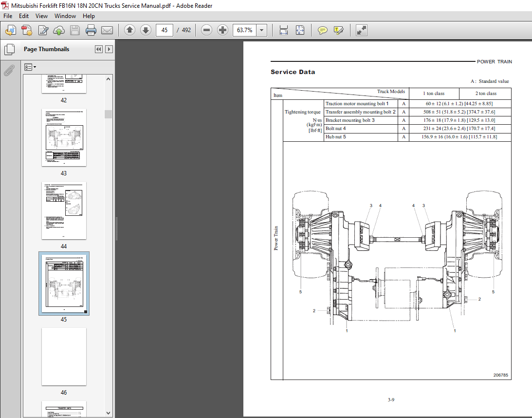Click the Page Thumbnails panel icon
Viewport: 532px width, 418px height.
(10, 49)
